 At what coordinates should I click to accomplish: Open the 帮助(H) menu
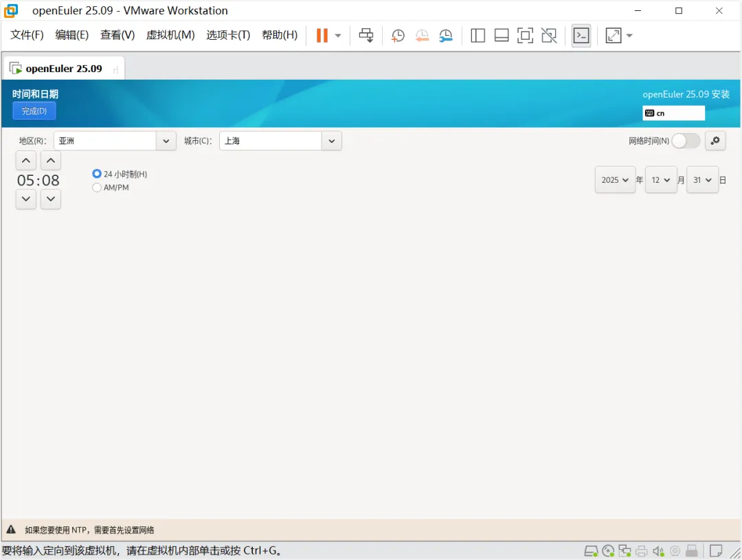pos(280,35)
